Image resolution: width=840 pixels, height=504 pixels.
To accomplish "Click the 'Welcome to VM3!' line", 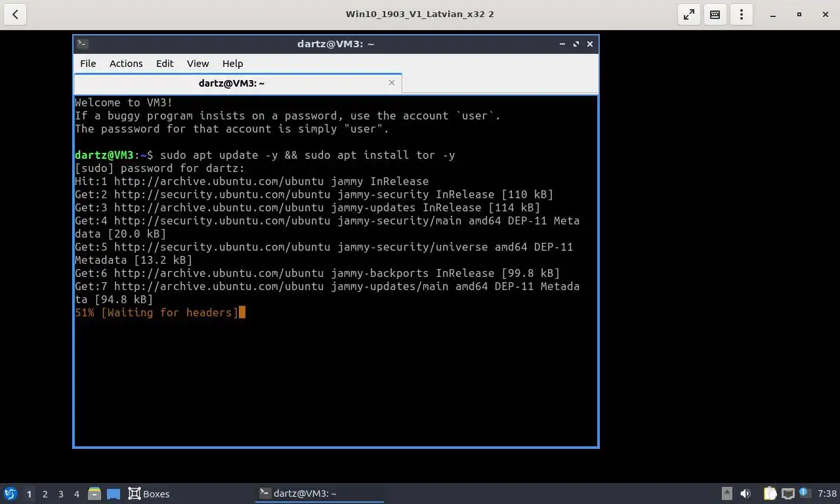I will point(124,102).
